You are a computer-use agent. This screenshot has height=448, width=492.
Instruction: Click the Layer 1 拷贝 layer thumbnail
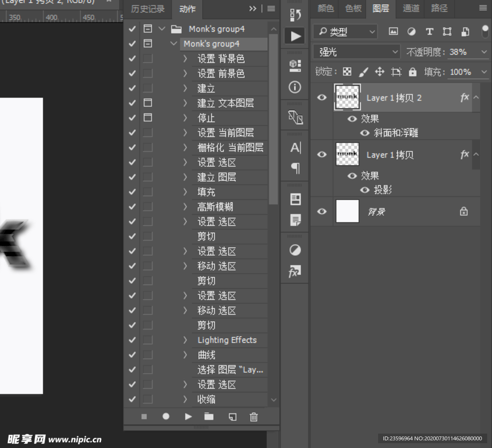[347, 154]
